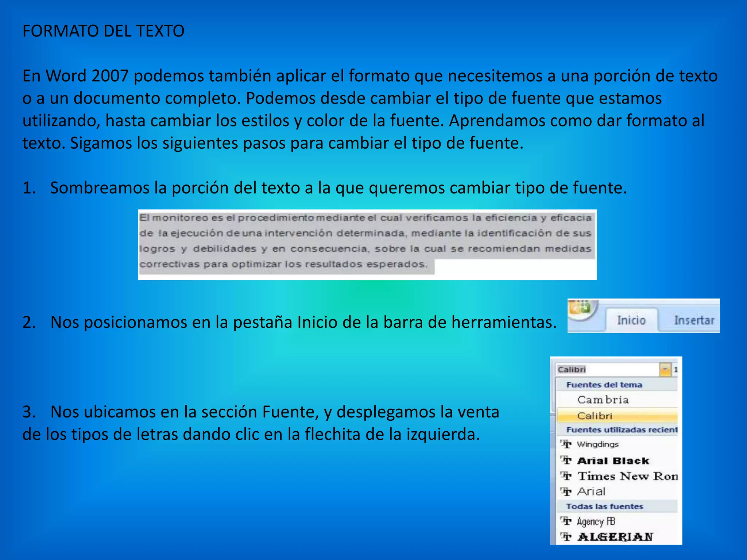Image resolution: width=747 pixels, height=560 pixels.
Task: Click the Calibri font name field
Action: [608, 370]
